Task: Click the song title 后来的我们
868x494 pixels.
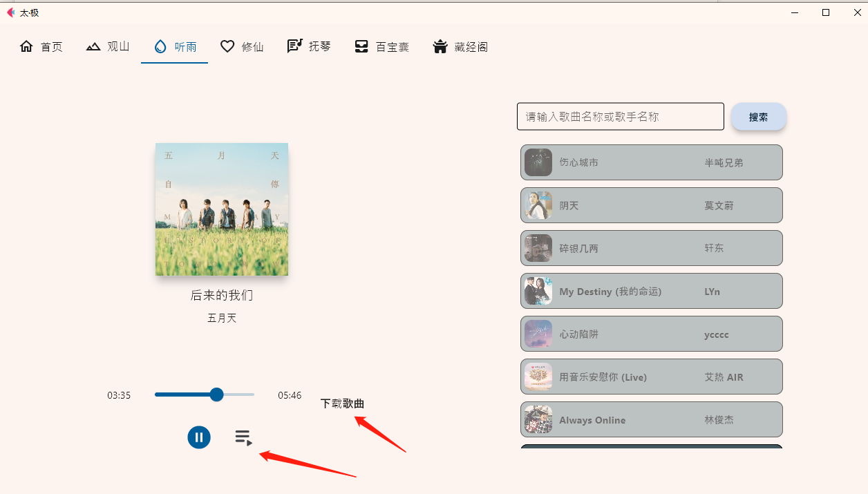Action: click(222, 296)
